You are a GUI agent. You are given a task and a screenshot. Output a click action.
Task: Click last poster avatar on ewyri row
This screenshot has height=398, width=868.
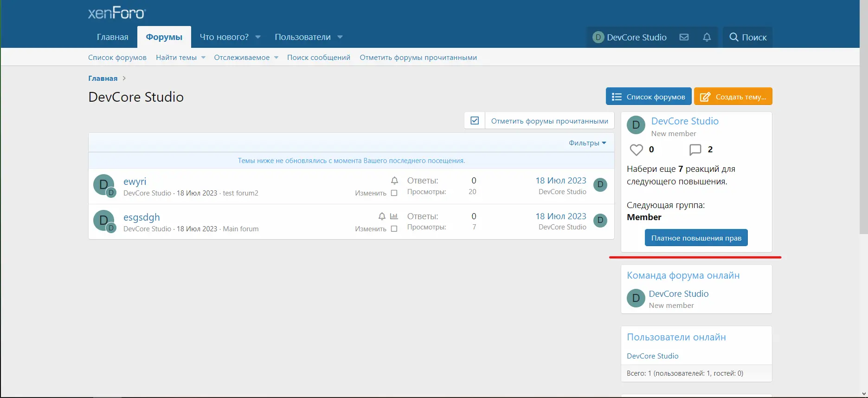pyautogui.click(x=600, y=184)
